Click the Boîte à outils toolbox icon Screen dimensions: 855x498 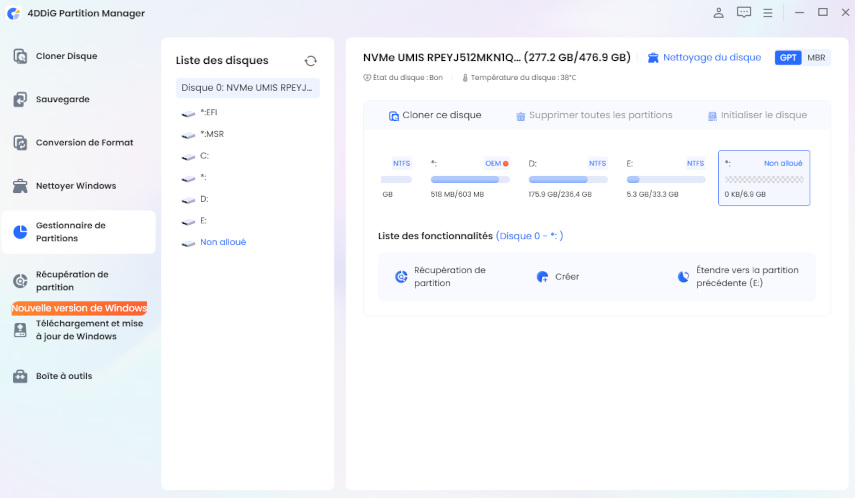[20, 376]
